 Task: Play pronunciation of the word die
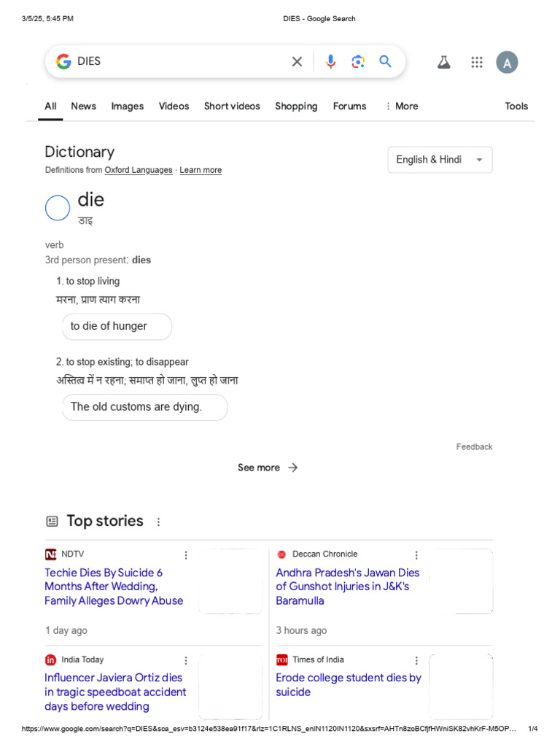click(x=58, y=209)
